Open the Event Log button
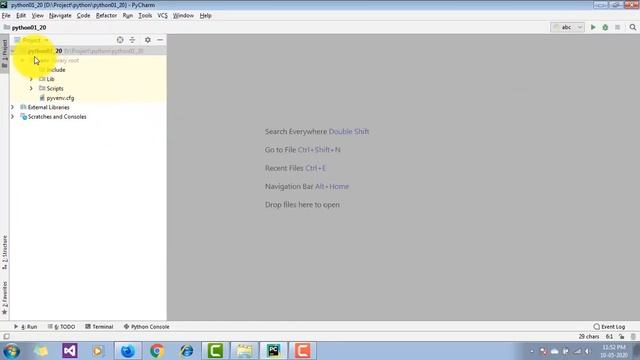This screenshot has height=360, width=640. coord(609,327)
